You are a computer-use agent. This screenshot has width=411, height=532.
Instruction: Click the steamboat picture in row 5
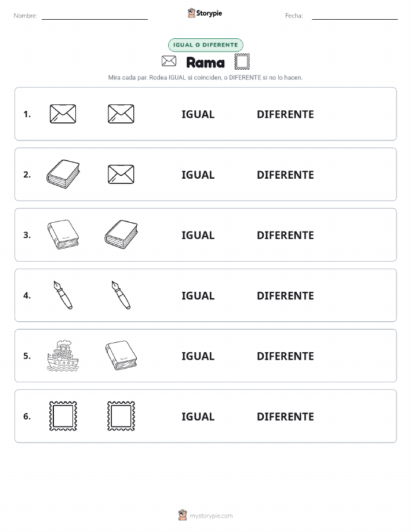63,356
